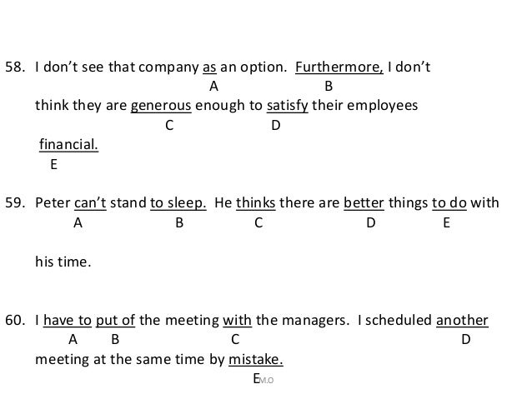The width and height of the screenshot is (532, 399).
Task: Click option letter E under 'financial.'
Action: click(x=53, y=165)
